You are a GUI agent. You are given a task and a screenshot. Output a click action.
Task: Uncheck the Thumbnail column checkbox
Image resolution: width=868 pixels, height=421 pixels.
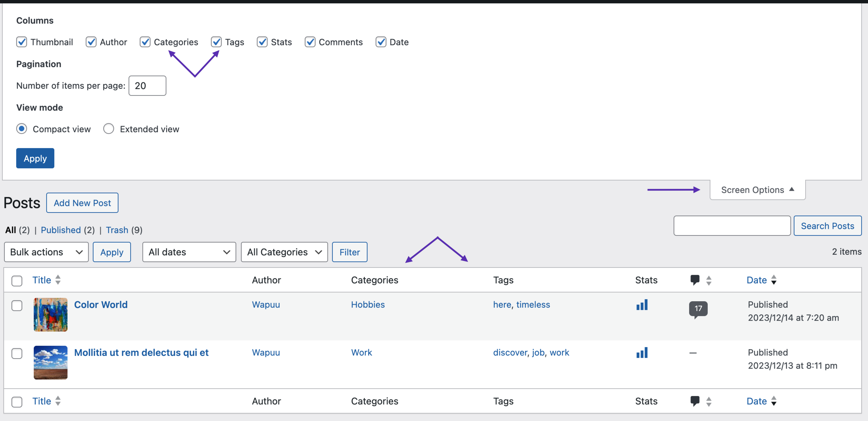pos(22,42)
